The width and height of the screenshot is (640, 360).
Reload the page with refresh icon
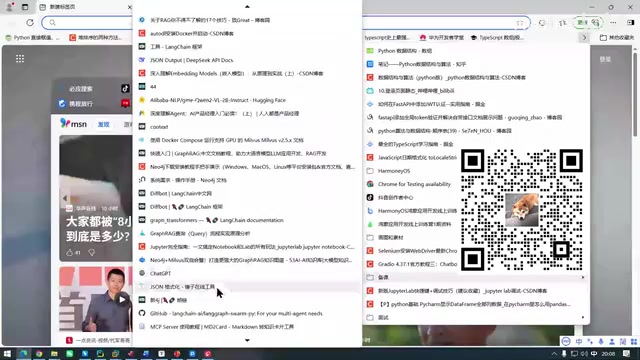[x=30, y=22]
